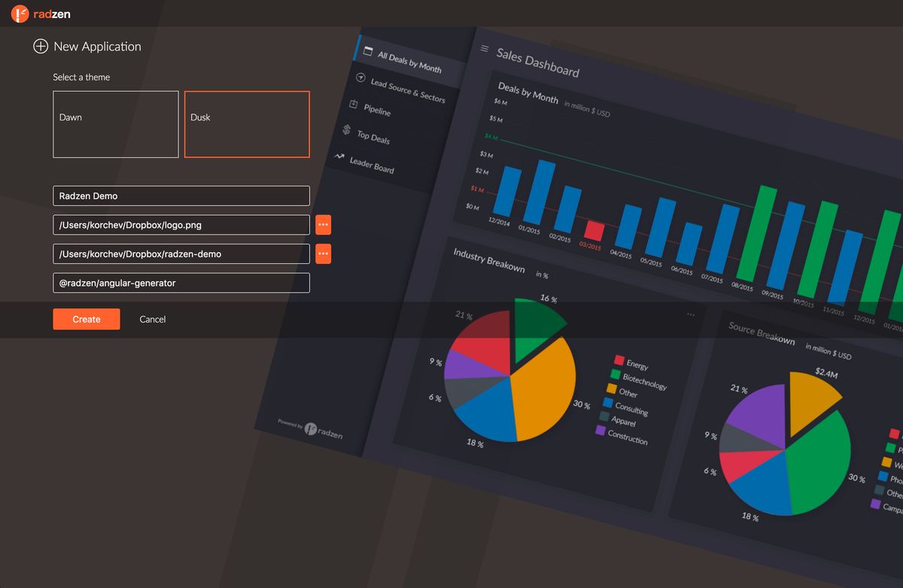Open file browser via ellipsis next to logo.png
The height and width of the screenshot is (588, 903).
click(x=323, y=224)
